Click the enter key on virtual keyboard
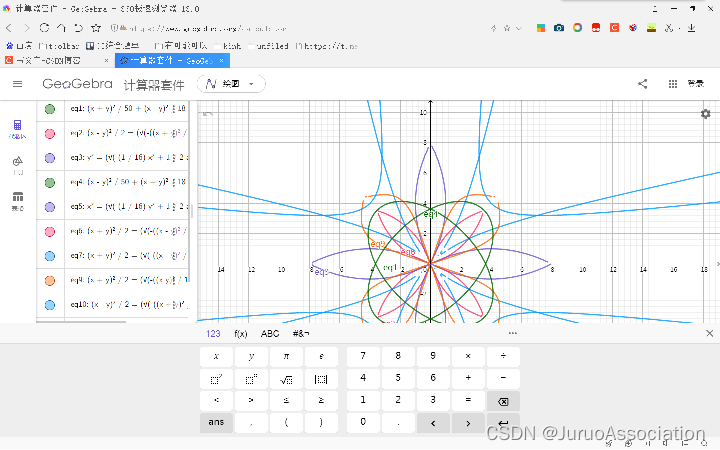This screenshot has height=450, width=720. pos(503,423)
